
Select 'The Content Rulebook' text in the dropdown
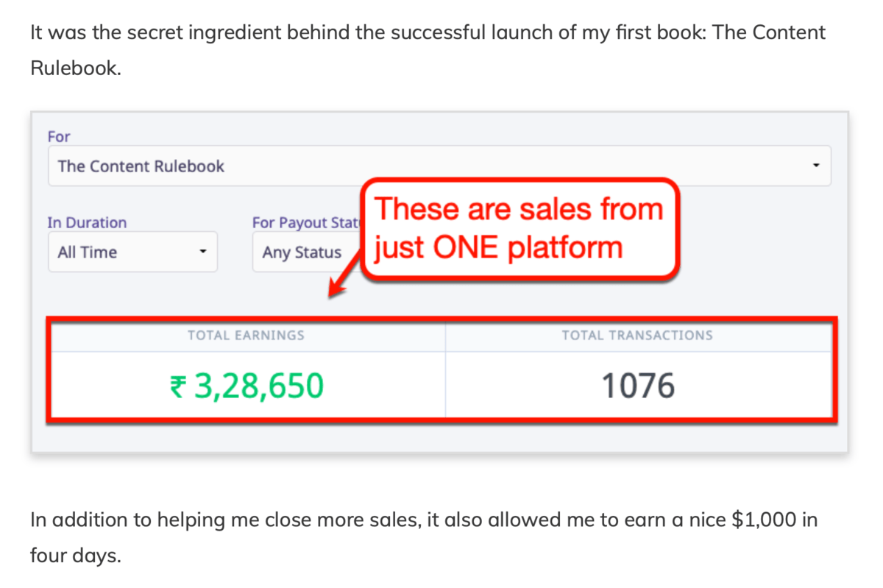pyautogui.click(x=140, y=166)
